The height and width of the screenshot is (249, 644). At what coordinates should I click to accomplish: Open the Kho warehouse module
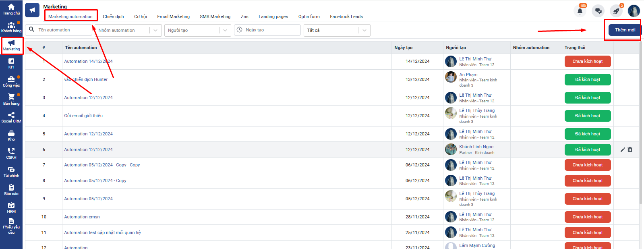(x=11, y=135)
